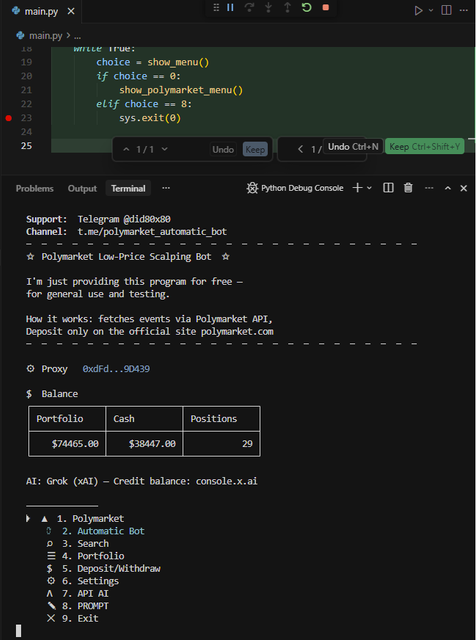Click the terminal cursor block
This screenshot has height=640, width=476.
(18, 631)
